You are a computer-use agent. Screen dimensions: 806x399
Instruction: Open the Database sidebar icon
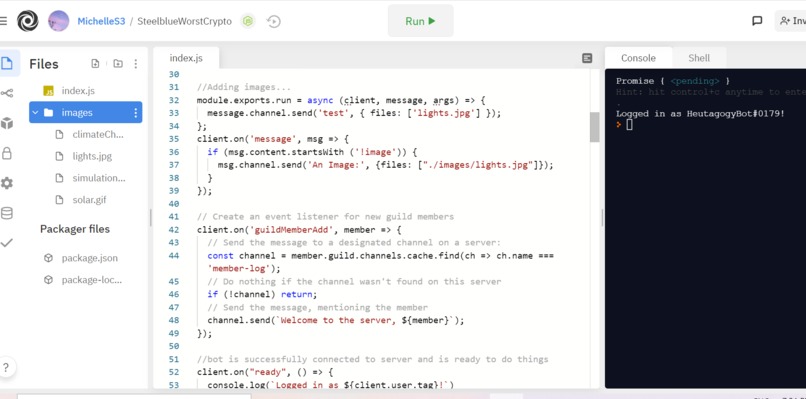[x=7, y=213]
